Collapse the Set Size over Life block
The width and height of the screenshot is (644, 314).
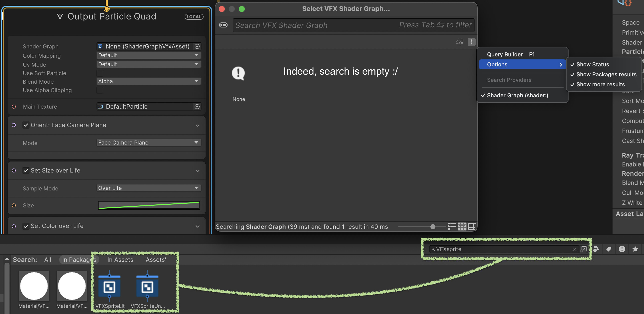198,171
